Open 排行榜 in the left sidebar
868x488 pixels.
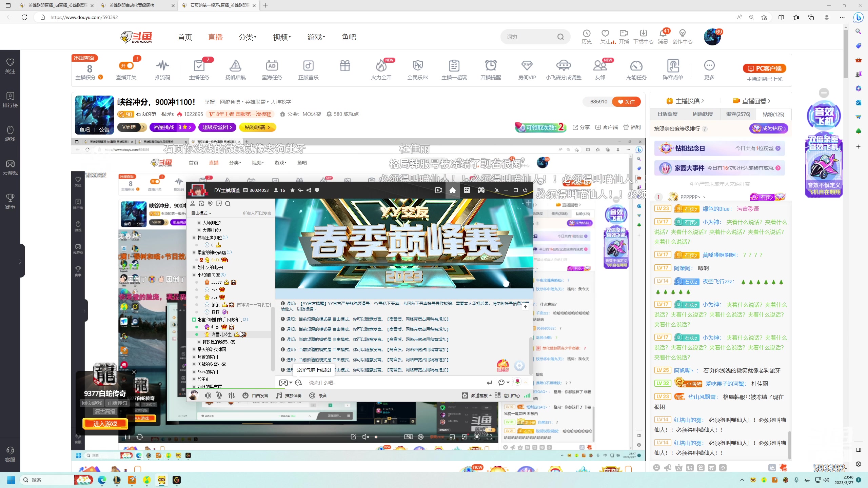coord(10,100)
